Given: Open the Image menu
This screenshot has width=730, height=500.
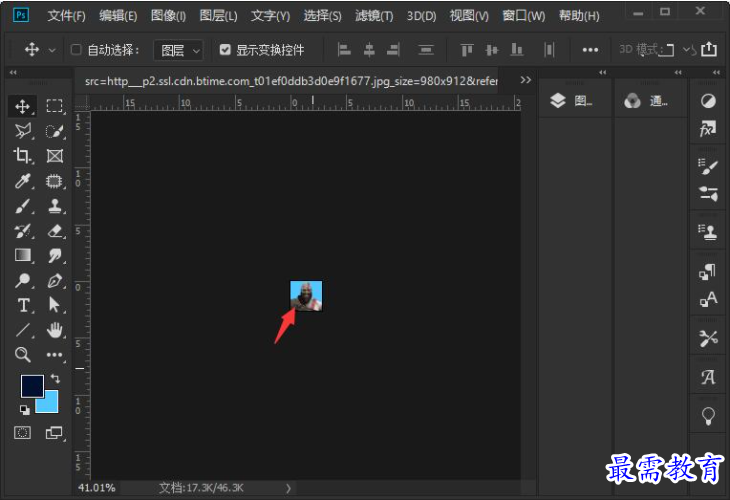Looking at the screenshot, I should click(x=169, y=16).
